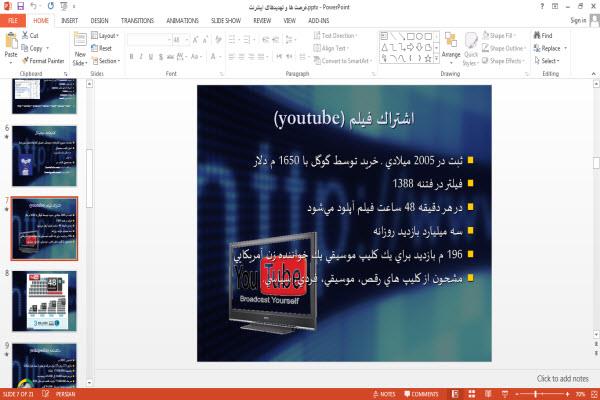Click the slide title 'youtube' text

pyautogui.click(x=309, y=118)
